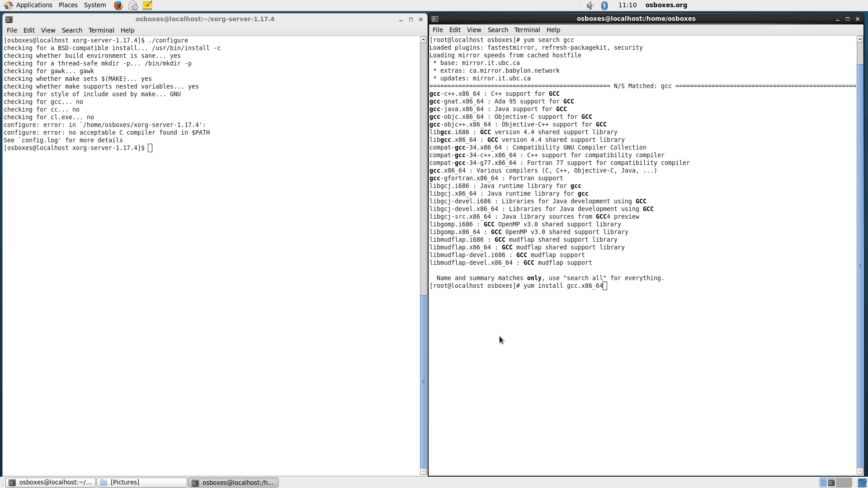Click 'gcc-gfortran.x86_64 : Fortran support' line
Screen dimensions: 868x488
pos(496,178)
